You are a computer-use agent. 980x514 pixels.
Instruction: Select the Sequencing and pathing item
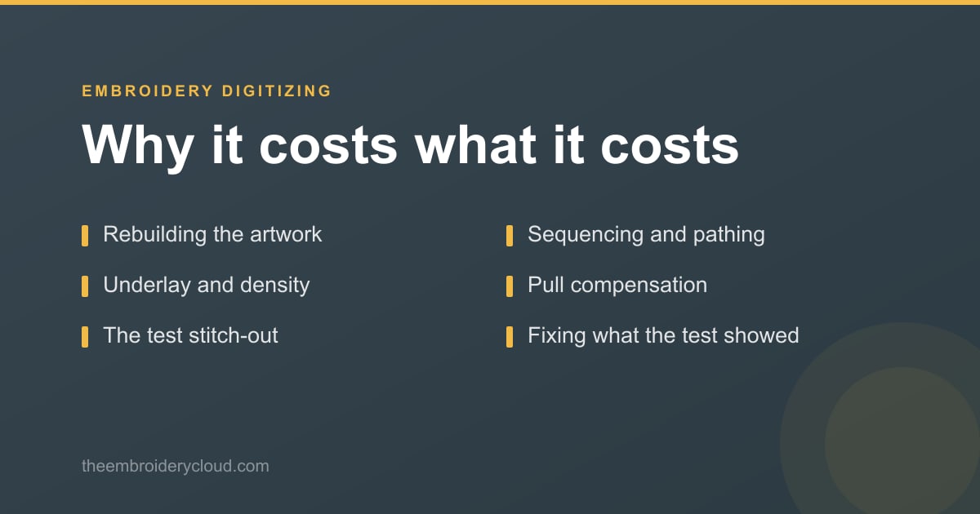point(646,235)
